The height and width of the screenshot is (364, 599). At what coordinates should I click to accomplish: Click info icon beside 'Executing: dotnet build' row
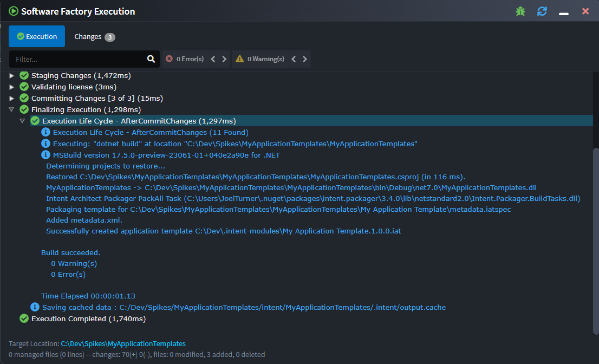click(45, 144)
